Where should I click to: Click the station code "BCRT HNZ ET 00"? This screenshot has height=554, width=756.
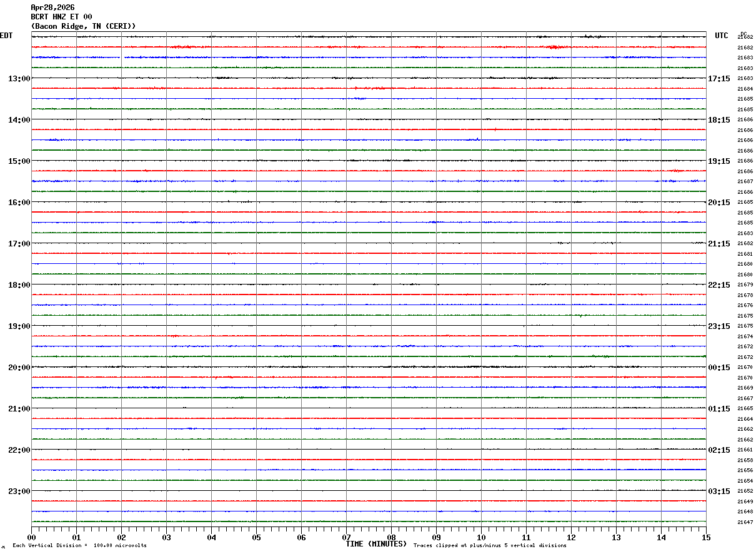[61, 17]
